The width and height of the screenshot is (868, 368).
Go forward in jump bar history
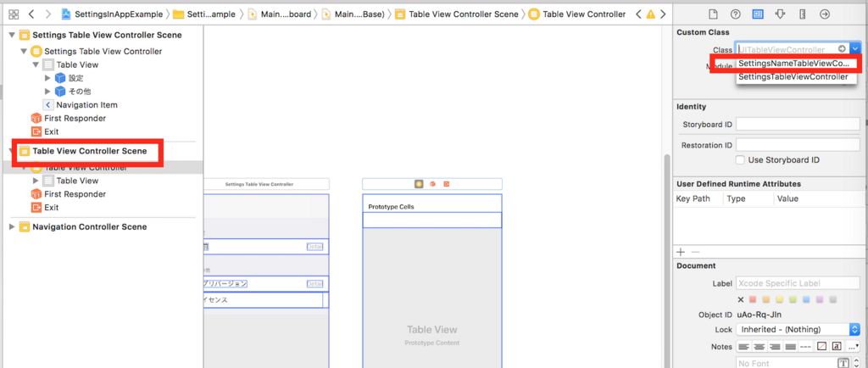[x=48, y=14]
